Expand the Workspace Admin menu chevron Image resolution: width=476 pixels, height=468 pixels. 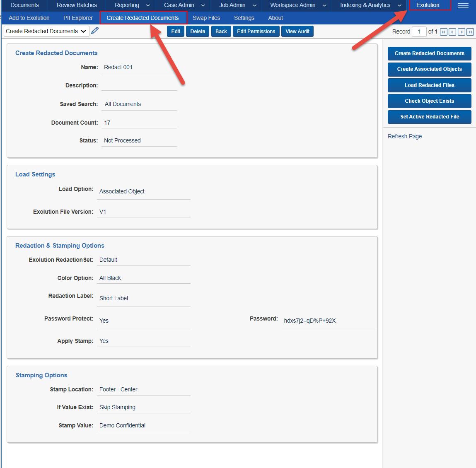[x=324, y=5]
